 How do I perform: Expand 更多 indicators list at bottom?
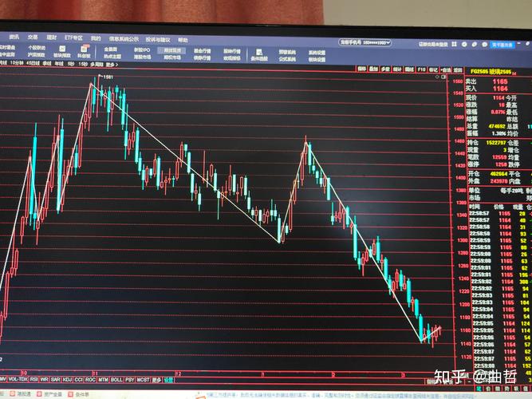pyautogui.click(x=156, y=379)
